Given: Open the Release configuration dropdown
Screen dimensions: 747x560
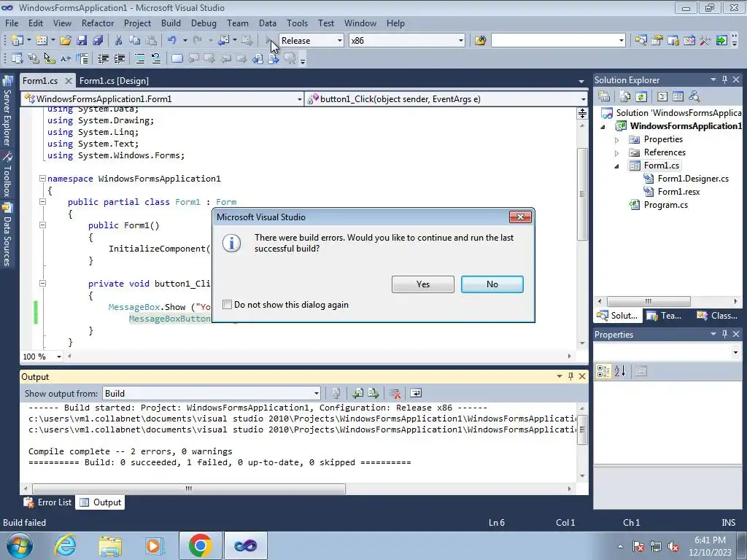Looking at the screenshot, I should (x=340, y=41).
